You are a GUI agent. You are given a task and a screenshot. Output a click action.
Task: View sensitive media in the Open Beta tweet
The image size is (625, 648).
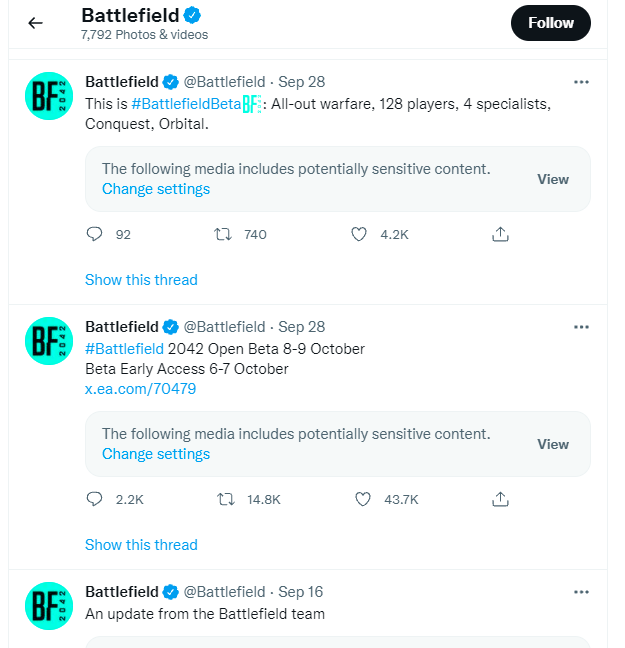click(x=553, y=444)
